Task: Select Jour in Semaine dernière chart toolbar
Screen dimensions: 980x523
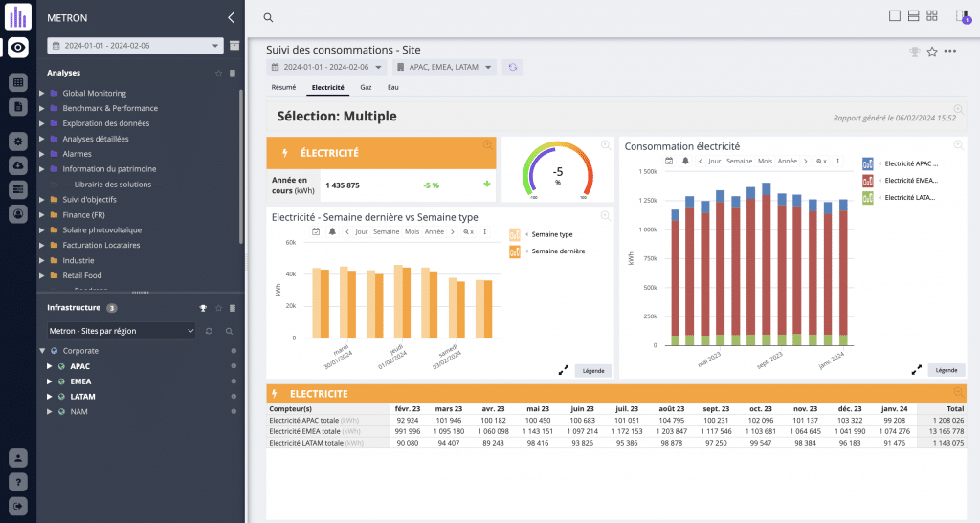Action: click(x=362, y=232)
